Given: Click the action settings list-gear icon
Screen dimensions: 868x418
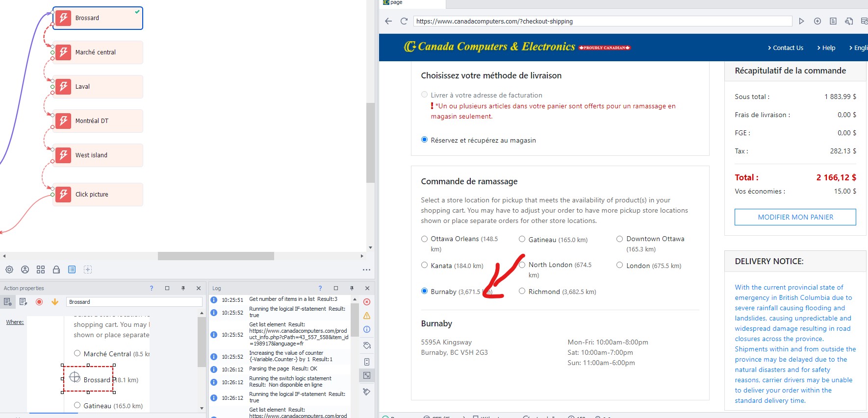Looking at the screenshot, I should click(x=8, y=302).
